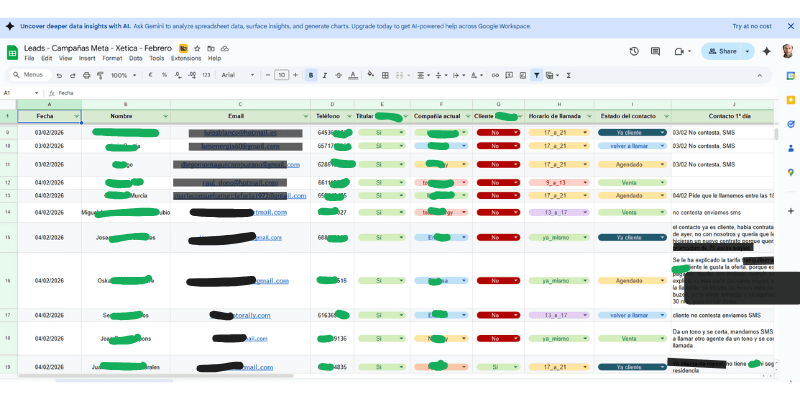Open Google Keep in the side panel

coord(790,99)
